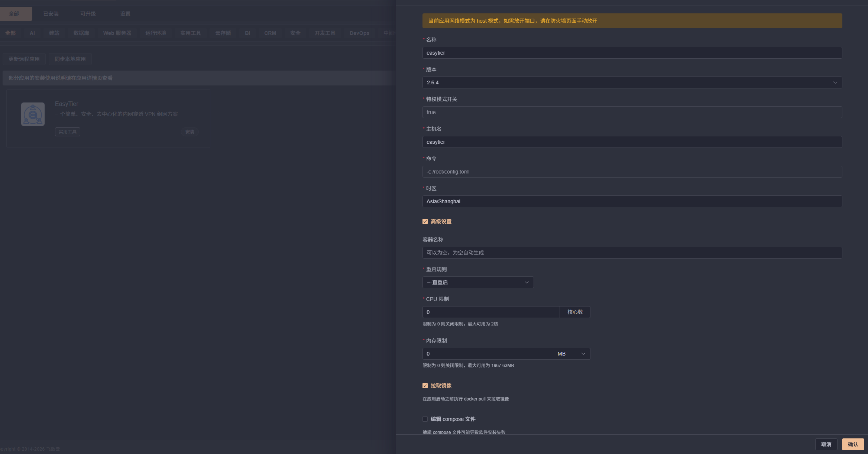Select the 数据库 category tab
The height and width of the screenshot is (454, 868).
click(x=81, y=33)
